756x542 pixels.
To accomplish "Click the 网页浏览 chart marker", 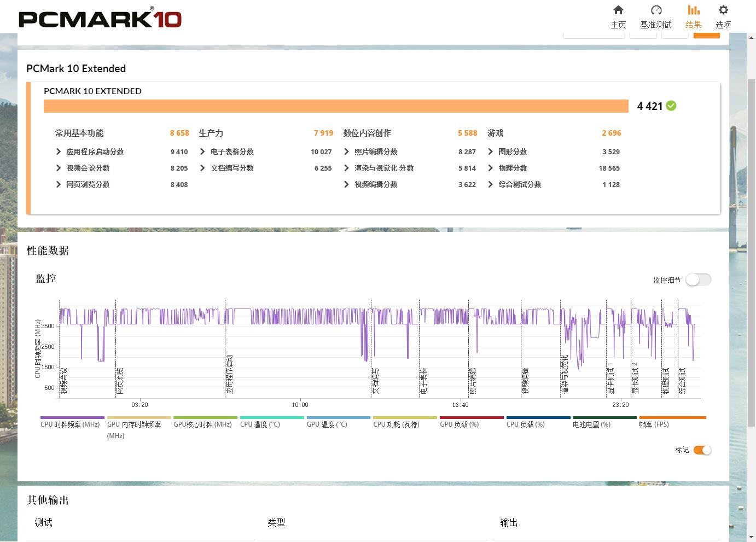I will click(120, 381).
